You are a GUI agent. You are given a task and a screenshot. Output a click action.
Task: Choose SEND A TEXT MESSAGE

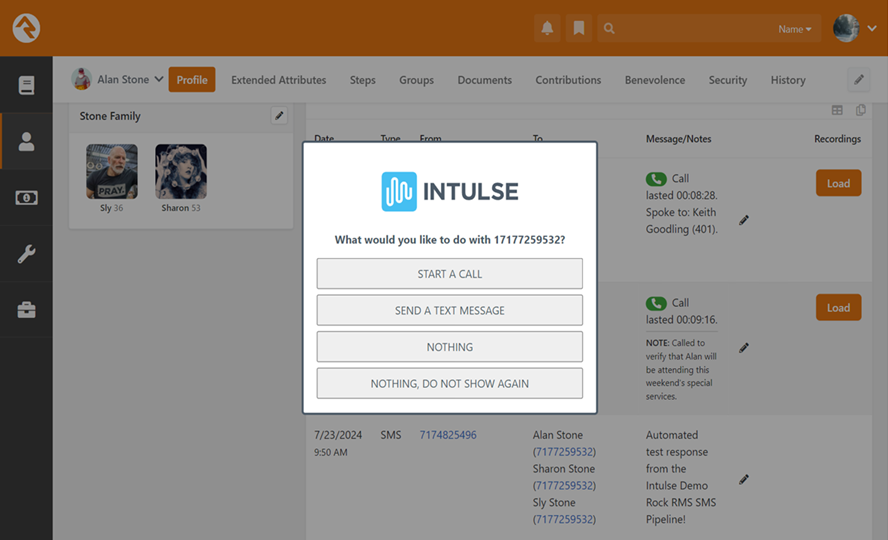[450, 310]
